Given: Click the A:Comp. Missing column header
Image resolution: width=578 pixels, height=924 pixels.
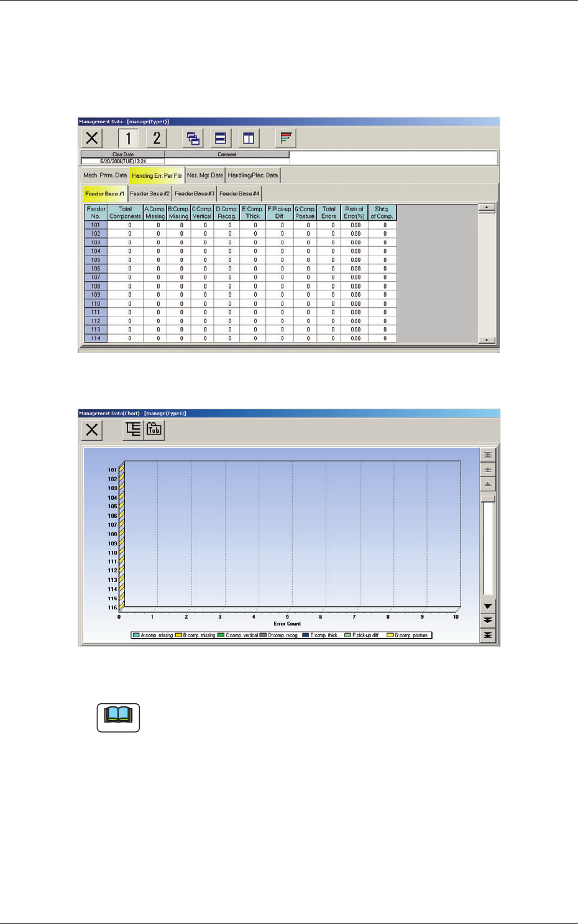Looking at the screenshot, I should (155, 213).
